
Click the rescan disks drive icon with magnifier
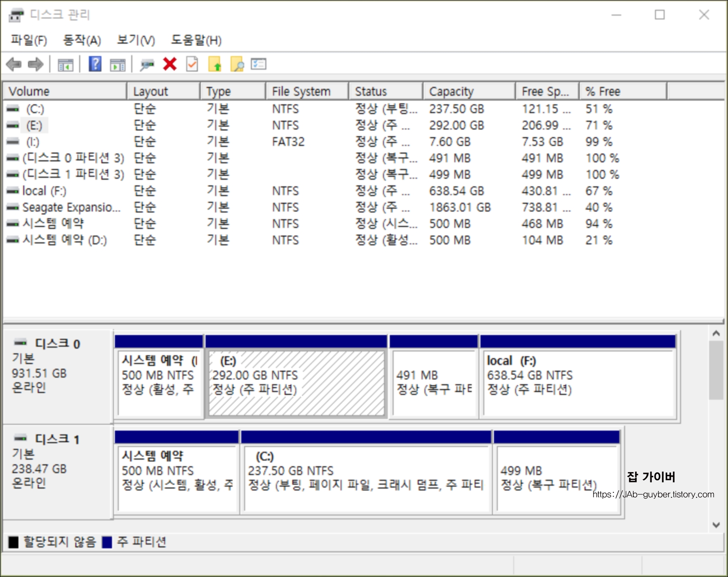[x=148, y=64]
